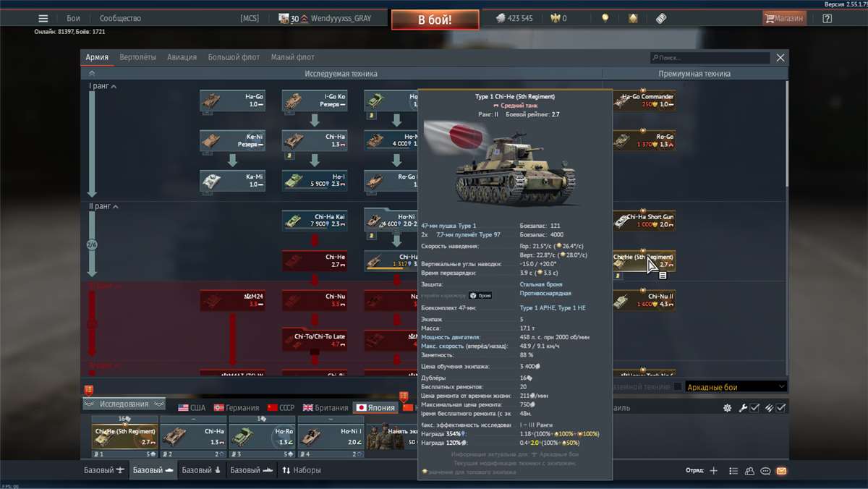The width and height of the screenshot is (868, 489).
Task: Open the lightbulb hints icon
Action: pos(605,18)
